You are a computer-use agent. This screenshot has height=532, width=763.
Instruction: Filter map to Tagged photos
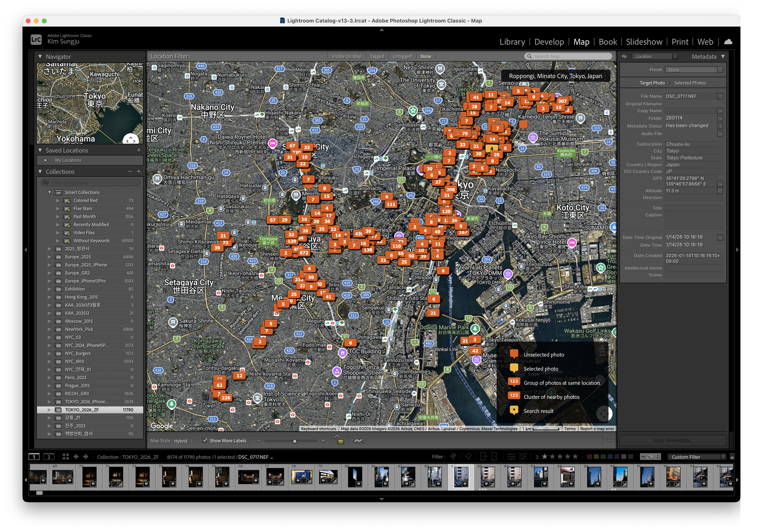377,57
